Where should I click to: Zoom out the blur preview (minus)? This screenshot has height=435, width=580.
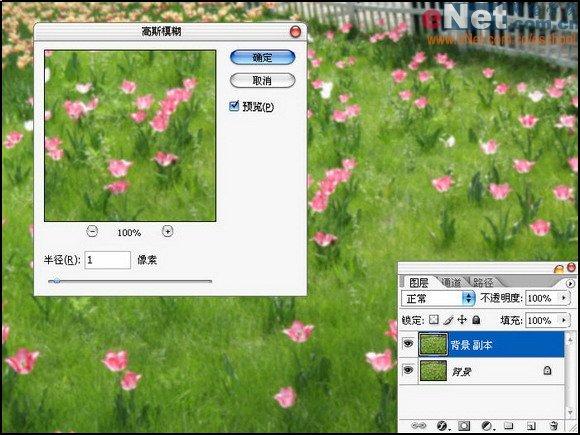tap(92, 232)
